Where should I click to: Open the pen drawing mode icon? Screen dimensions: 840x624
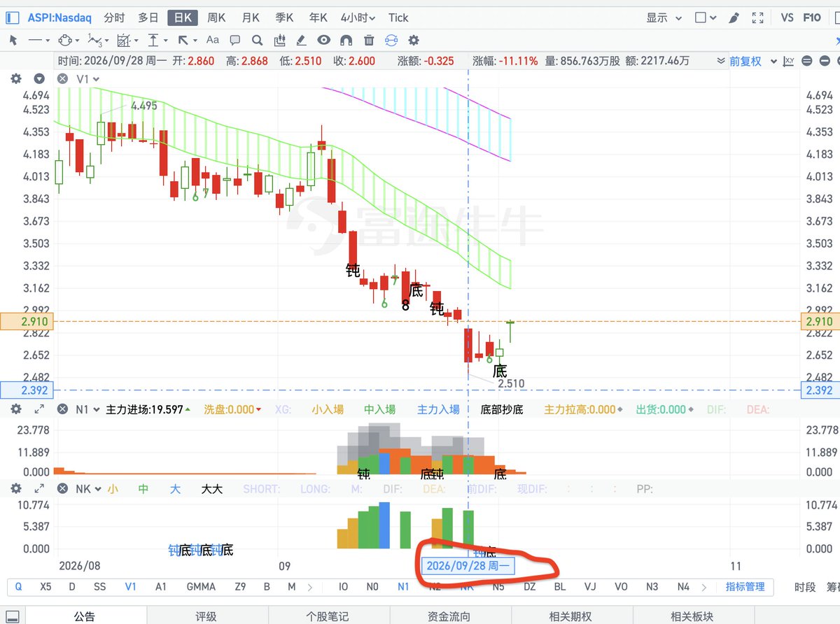(734, 17)
